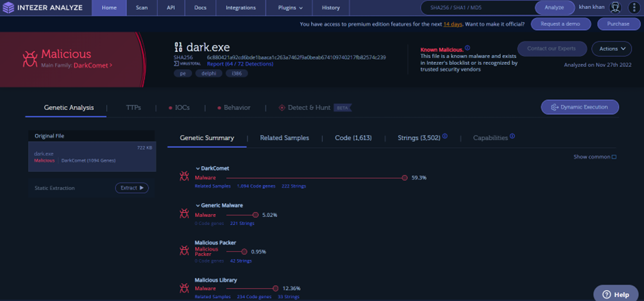Click the pe tag chip
This screenshot has height=301, width=644.
tap(183, 73)
